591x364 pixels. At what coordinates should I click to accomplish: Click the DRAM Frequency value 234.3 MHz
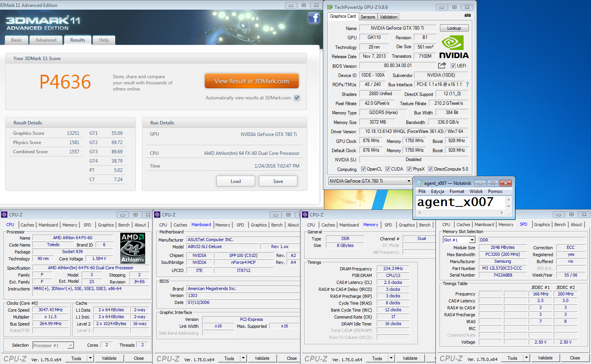[x=393, y=268]
